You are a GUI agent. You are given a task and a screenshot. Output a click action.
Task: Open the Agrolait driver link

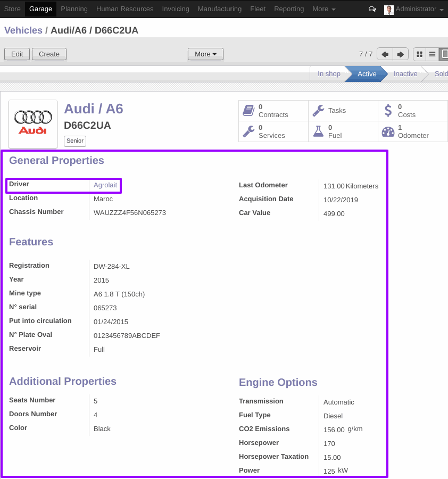tap(105, 185)
